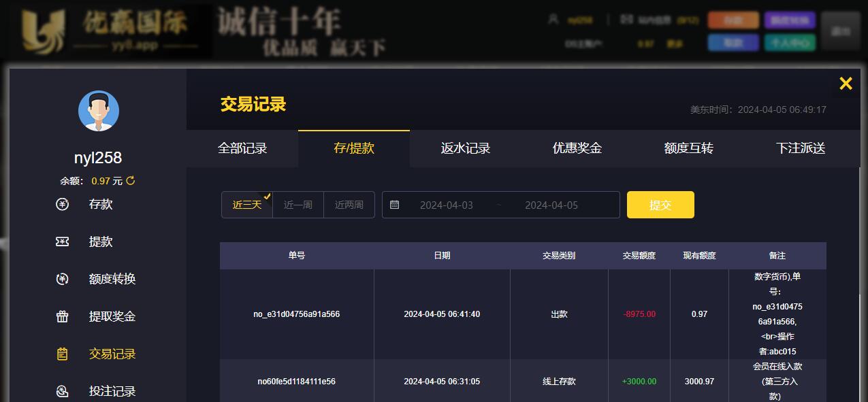Click the 出款 transaction type cell
Screen dimensions: 868x402
tap(559, 314)
